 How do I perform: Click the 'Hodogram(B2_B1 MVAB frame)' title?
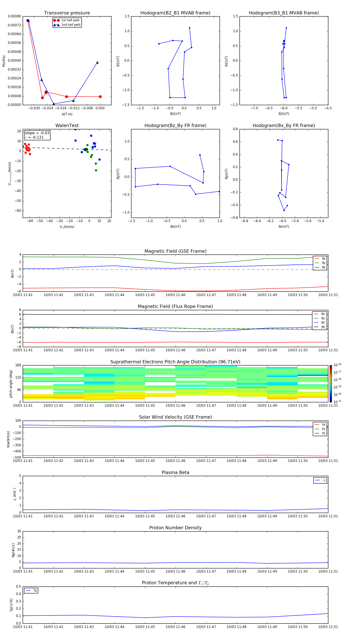(175, 13)
